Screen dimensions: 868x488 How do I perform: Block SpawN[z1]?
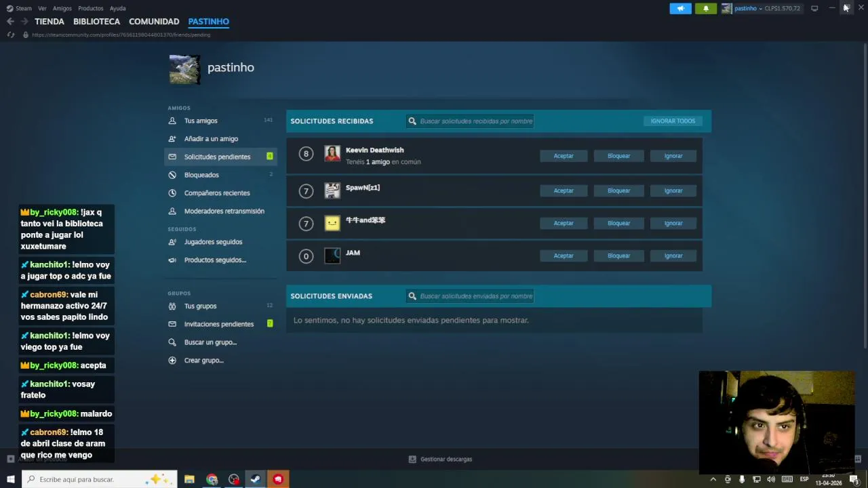pos(618,190)
